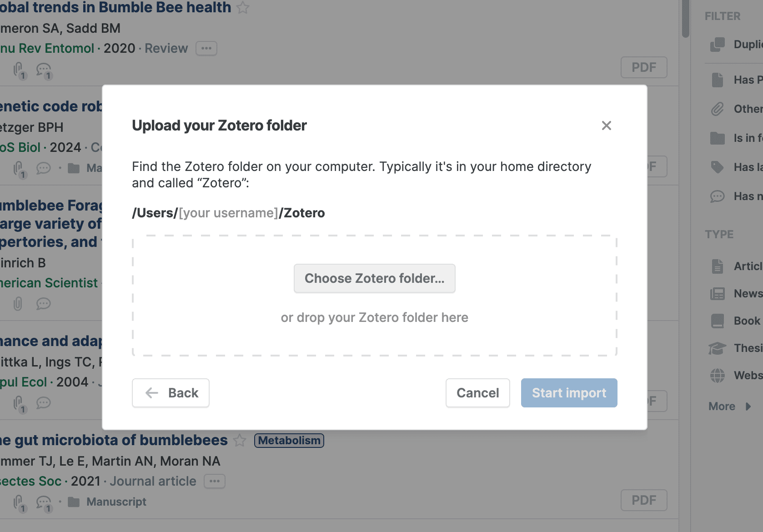
Task: Close the Upload Zotero folder dialog
Action: tap(606, 125)
